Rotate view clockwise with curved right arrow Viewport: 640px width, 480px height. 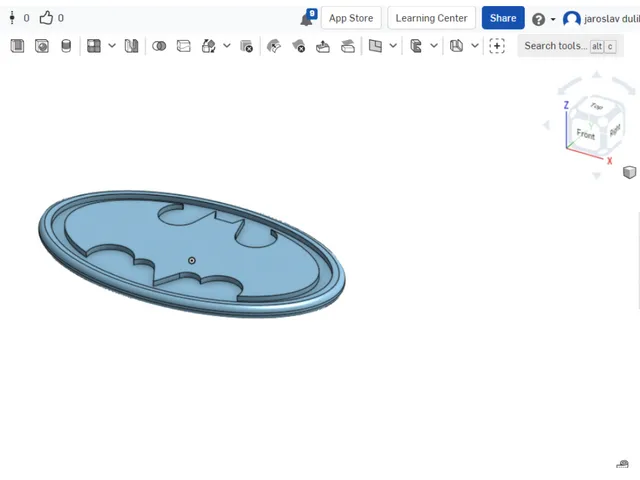pyautogui.click(x=624, y=84)
